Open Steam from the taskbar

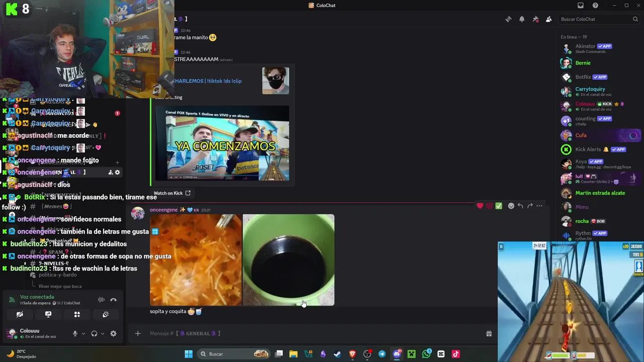pyautogui.click(x=337, y=354)
